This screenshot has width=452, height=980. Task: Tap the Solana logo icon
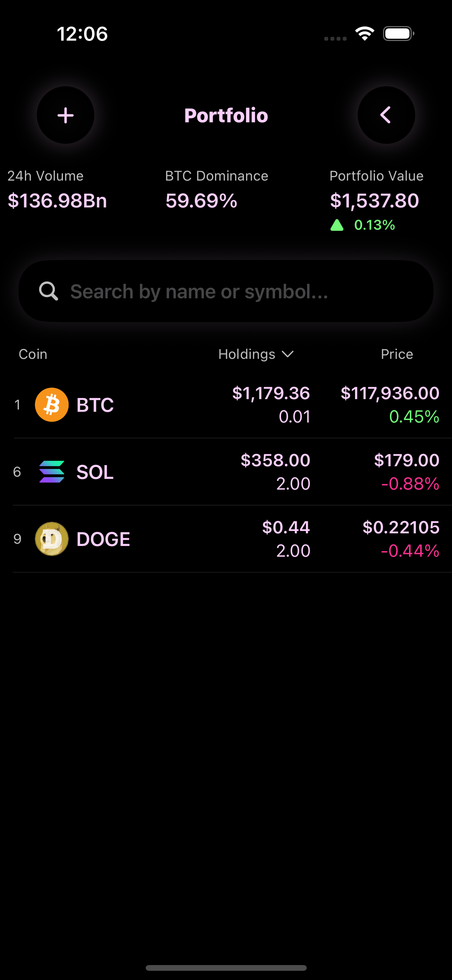click(52, 472)
